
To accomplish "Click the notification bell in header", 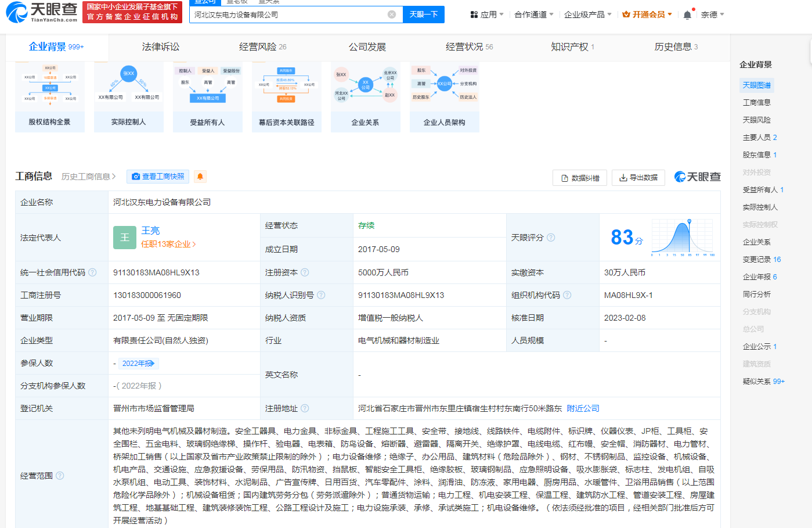I will point(687,15).
